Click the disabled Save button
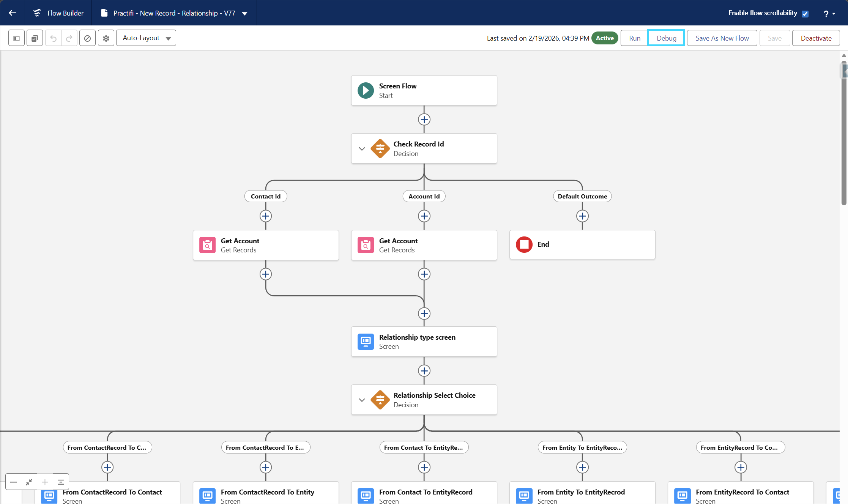 click(774, 38)
